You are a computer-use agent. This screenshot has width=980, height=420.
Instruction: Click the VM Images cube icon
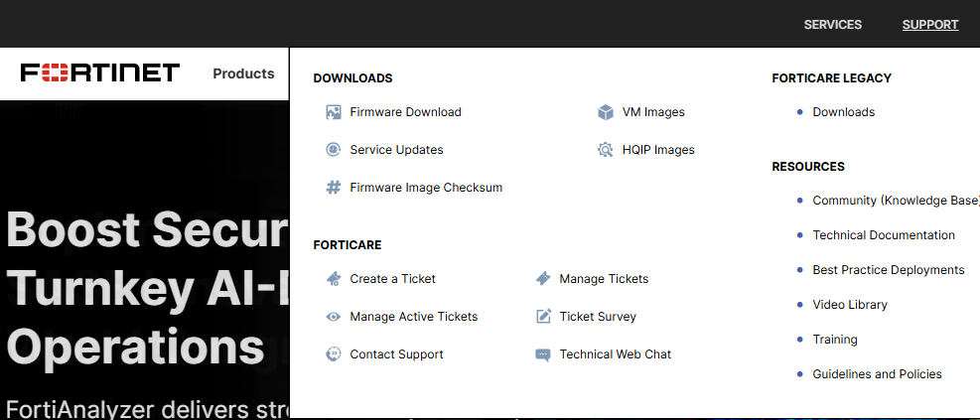tap(606, 112)
